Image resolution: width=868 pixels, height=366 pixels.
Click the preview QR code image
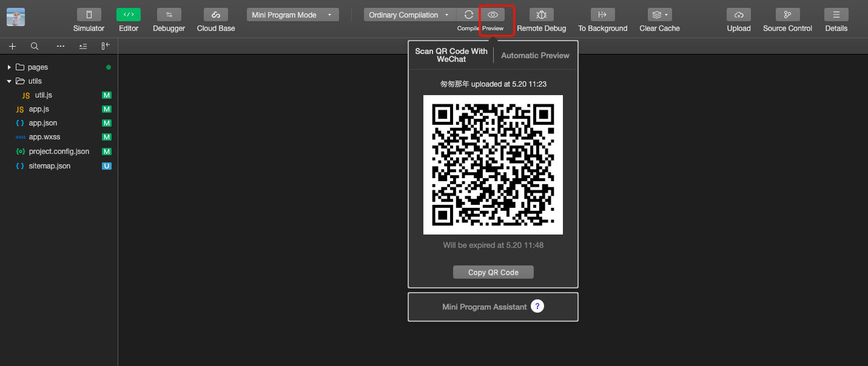493,165
